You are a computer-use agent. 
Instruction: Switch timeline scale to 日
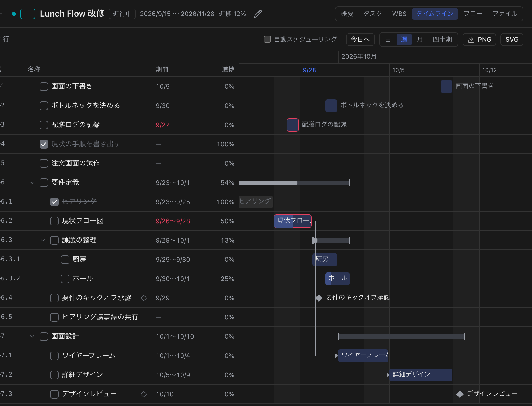[388, 40]
